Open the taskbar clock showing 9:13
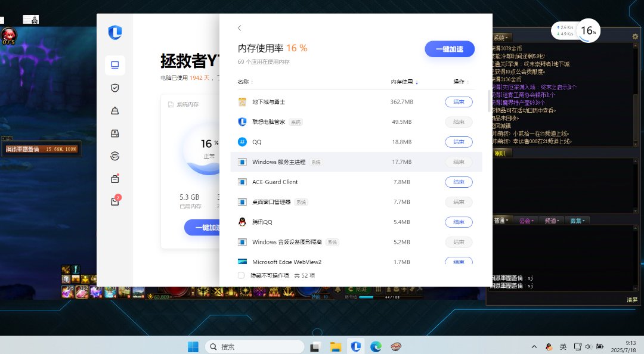644x354 pixels. 624,347
